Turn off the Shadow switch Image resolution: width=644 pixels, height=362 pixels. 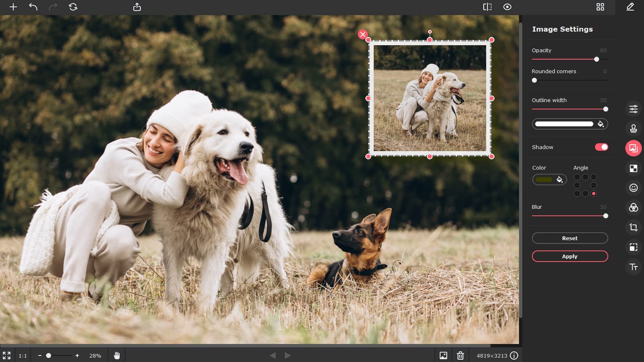(601, 147)
